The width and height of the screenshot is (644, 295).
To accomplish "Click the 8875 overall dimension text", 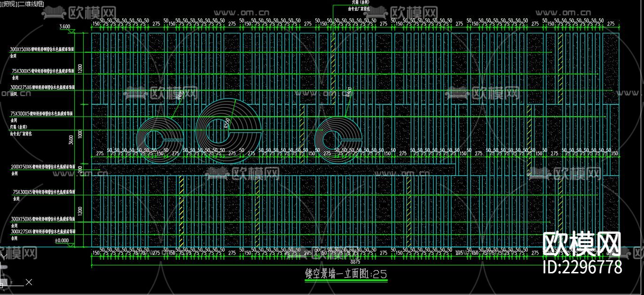I will pyautogui.click(x=356, y=262).
